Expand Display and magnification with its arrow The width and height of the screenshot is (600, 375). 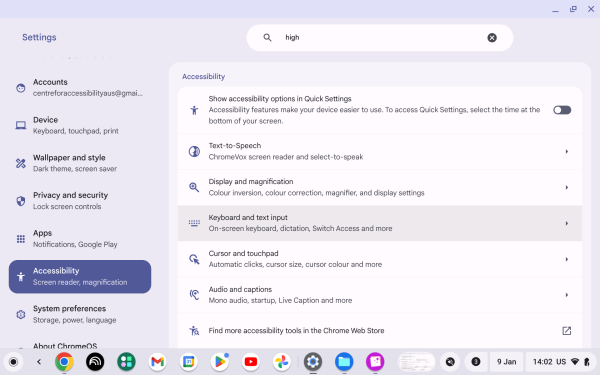567,188
